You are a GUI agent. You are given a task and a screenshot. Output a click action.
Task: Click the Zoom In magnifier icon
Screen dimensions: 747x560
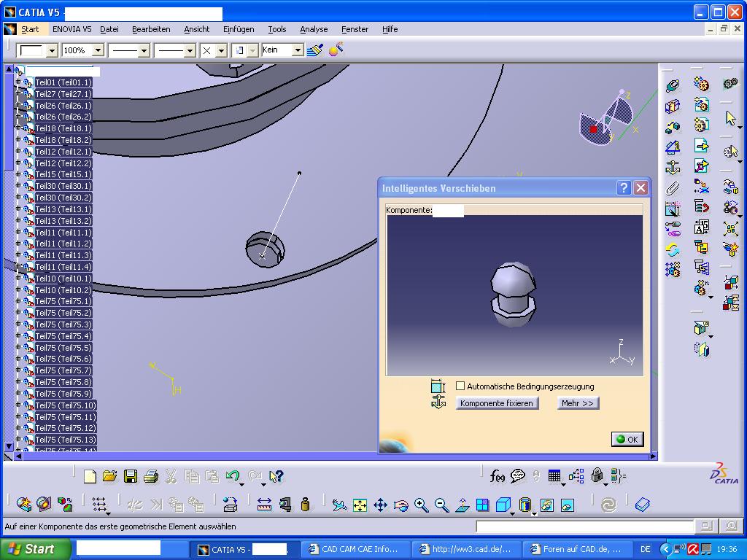tap(421, 505)
